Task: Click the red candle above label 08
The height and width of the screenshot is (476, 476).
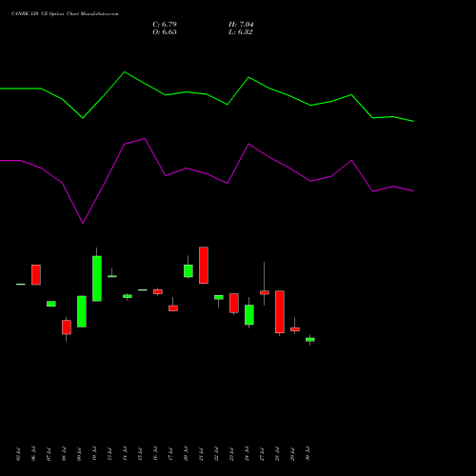Action: 67,327
